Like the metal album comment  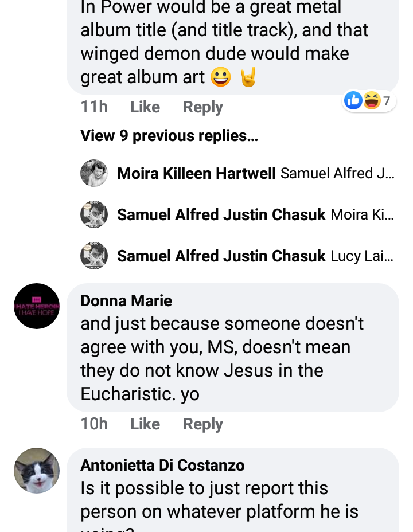145,107
